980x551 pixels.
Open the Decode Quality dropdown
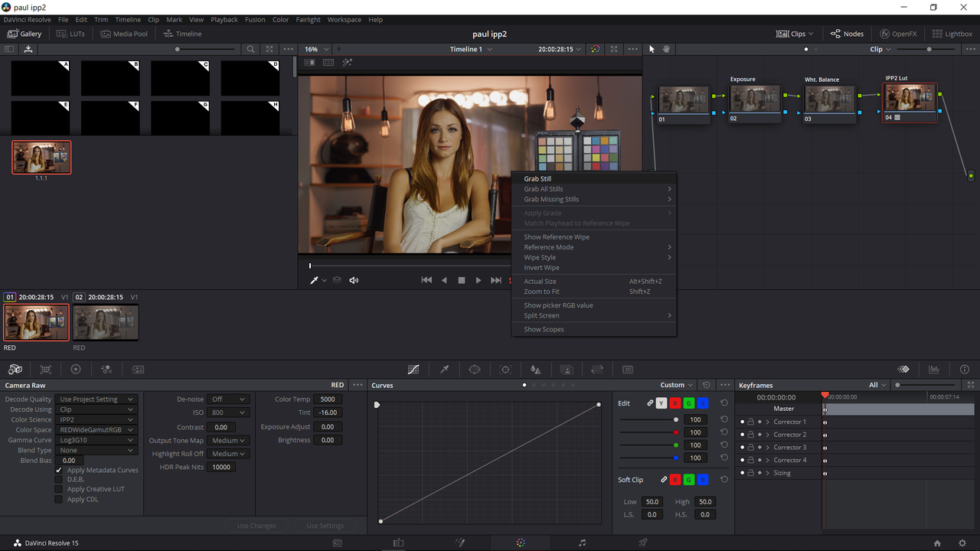click(96, 399)
